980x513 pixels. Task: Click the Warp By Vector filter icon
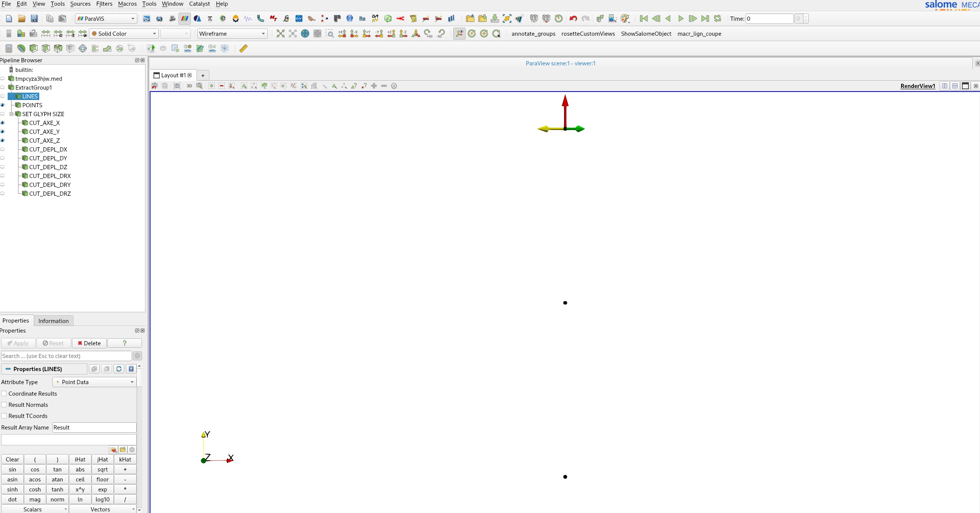pos(107,48)
